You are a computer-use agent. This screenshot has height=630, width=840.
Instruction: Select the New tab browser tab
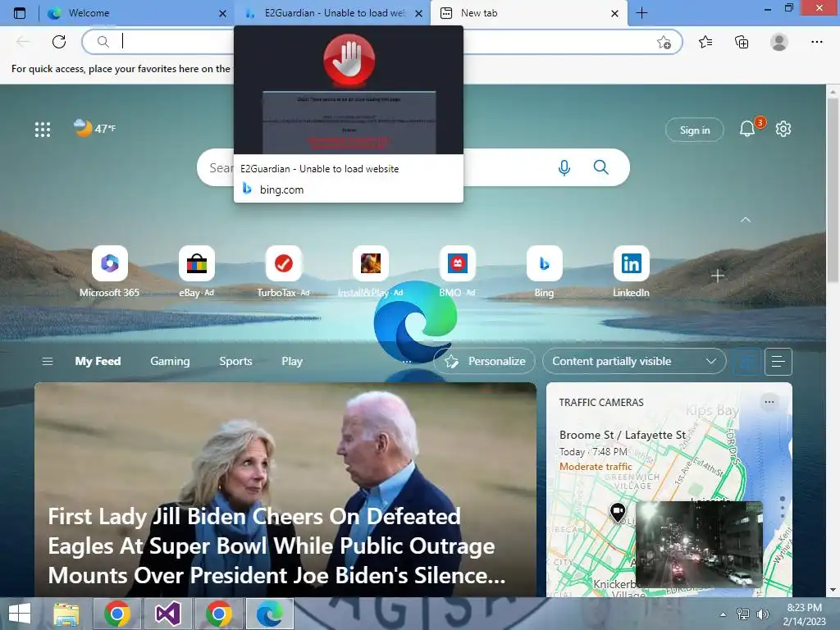tap(527, 13)
